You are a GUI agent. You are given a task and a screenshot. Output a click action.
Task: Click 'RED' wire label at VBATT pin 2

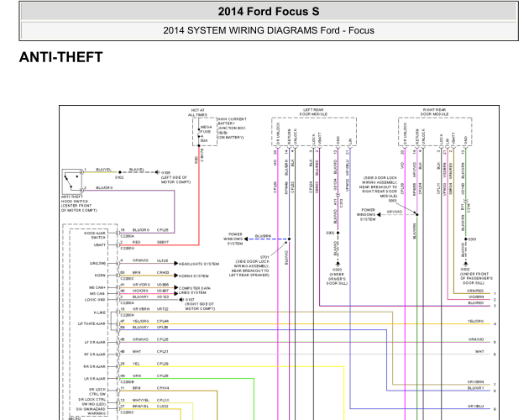136,242
